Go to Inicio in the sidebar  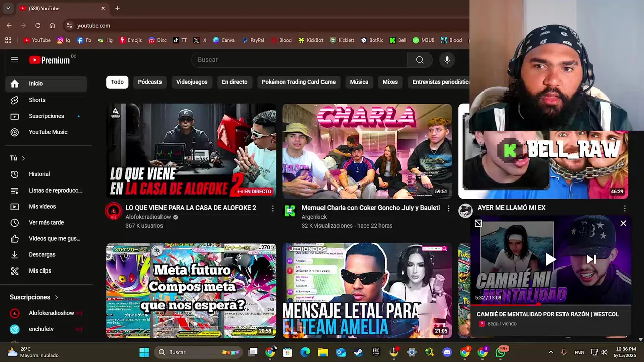pos(46,84)
